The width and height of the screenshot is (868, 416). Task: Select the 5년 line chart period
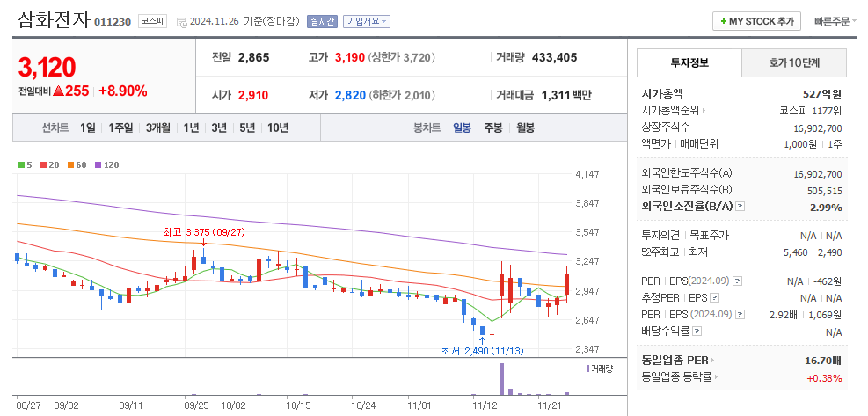247,128
